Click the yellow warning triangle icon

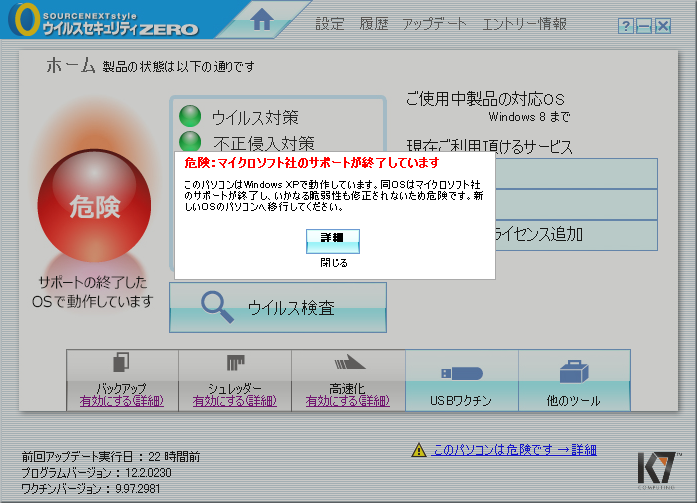coord(419,450)
